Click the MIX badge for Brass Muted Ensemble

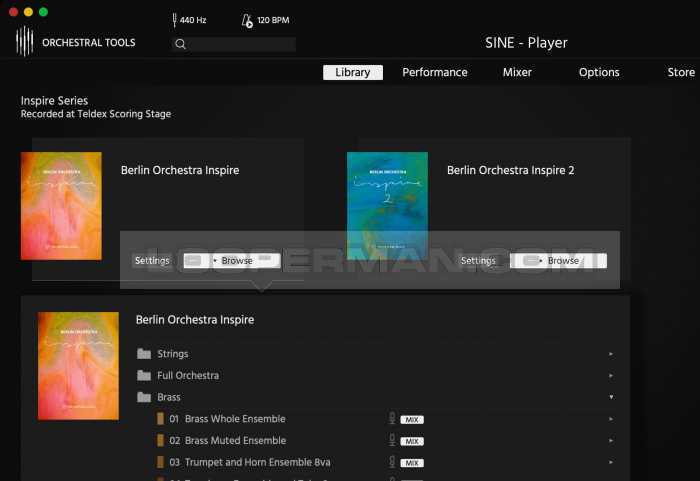(x=412, y=441)
